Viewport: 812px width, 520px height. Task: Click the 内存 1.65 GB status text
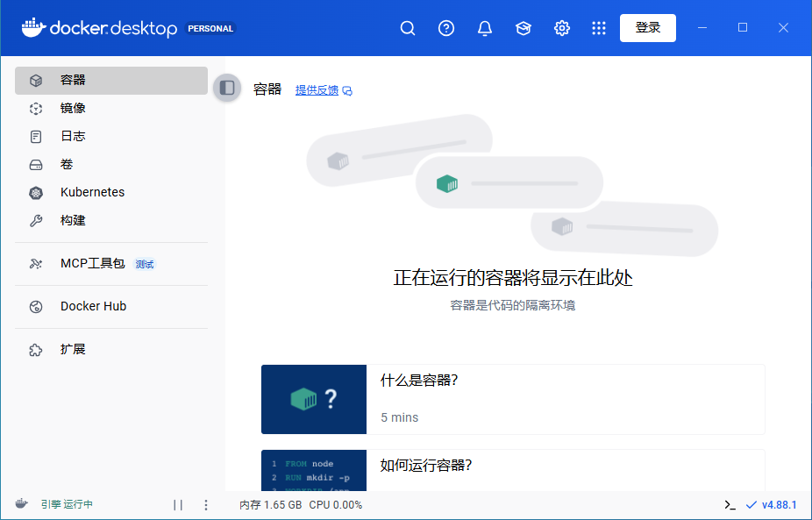pyautogui.click(x=270, y=504)
